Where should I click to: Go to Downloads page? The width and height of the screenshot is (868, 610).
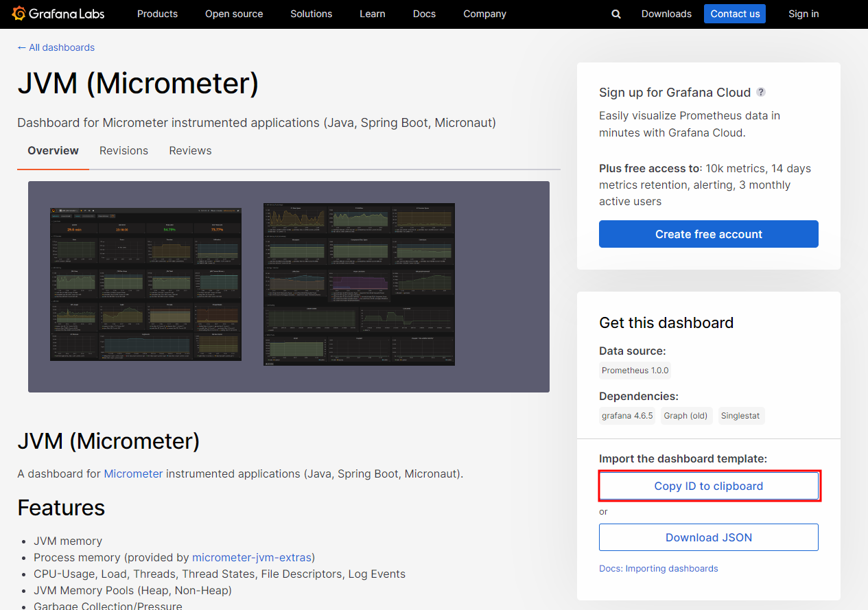pos(666,14)
